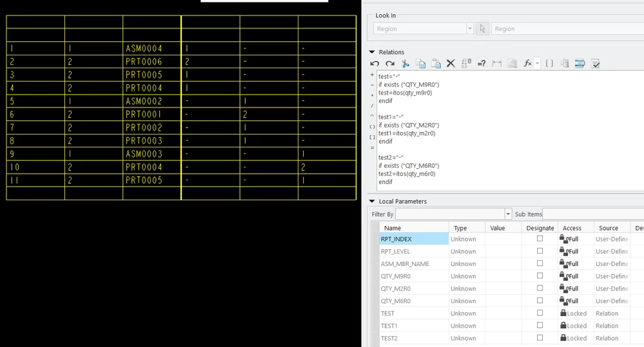The image size is (644, 347).
Task: Evaluate expression with the =? icon
Action: pyautogui.click(x=482, y=63)
